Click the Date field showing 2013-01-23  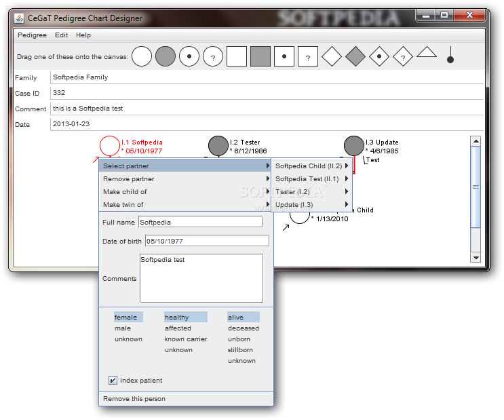(267, 124)
